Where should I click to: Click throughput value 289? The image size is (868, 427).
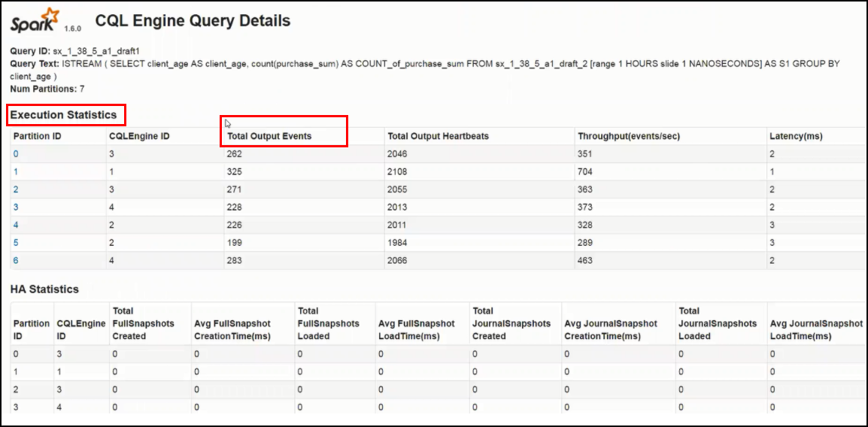585,242
